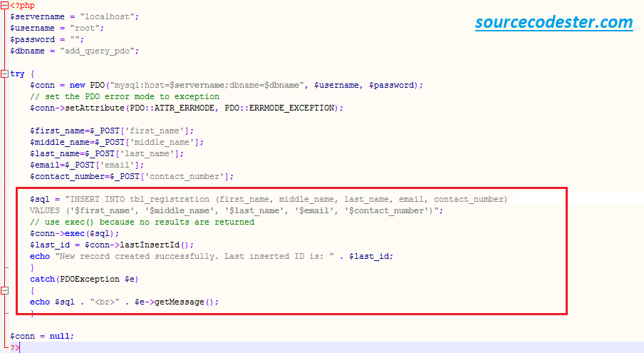This screenshot has width=644, height=353.
Task: Click the $last_id = $conn->lastInsertId(); line
Action: pyautogui.click(x=112, y=245)
